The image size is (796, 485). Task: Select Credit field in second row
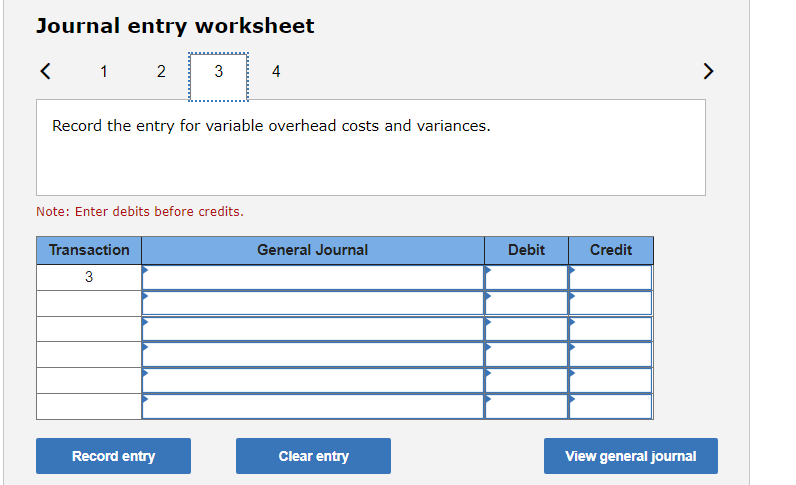pos(611,303)
